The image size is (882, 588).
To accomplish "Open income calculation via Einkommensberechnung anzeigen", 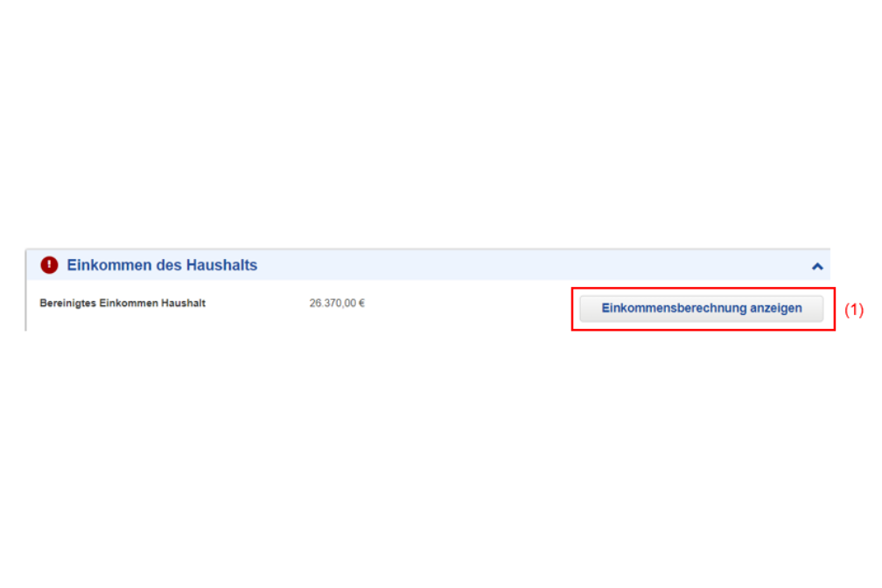I will 702,308.
